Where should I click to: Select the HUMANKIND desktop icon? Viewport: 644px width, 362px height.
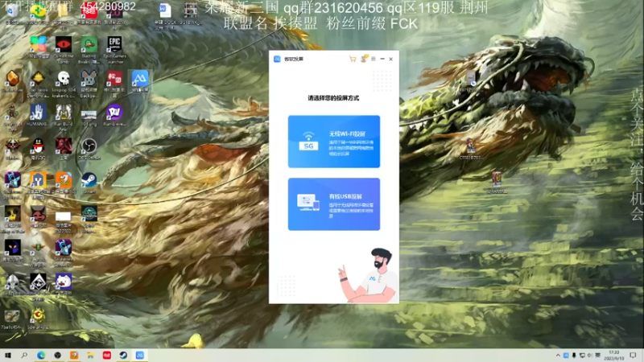(38, 115)
